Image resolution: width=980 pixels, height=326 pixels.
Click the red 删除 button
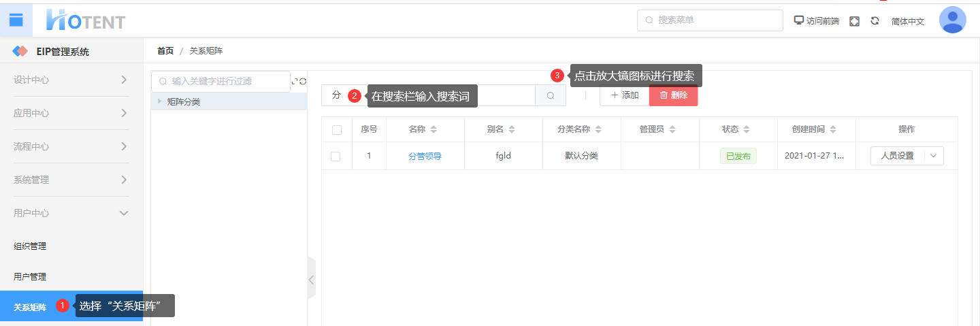(674, 95)
